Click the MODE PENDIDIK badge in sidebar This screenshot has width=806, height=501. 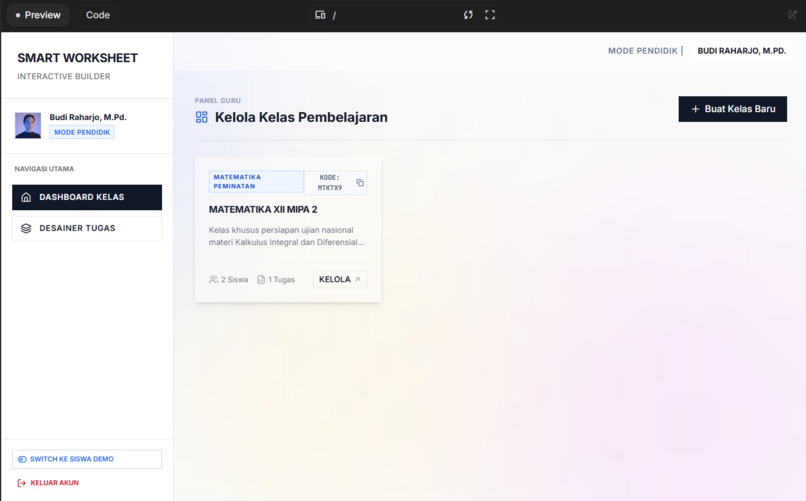[x=82, y=132]
